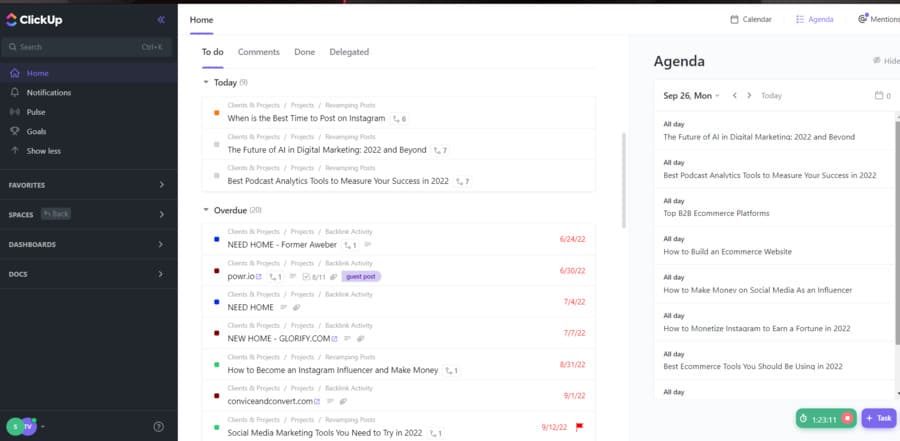Hide the Agenda panel
The image size is (900, 441).
[884, 61]
